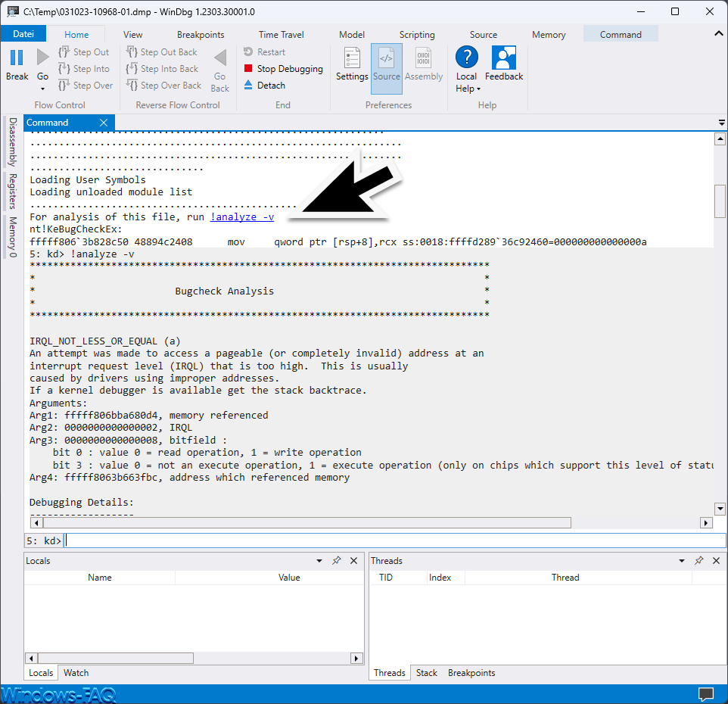728x704 pixels.
Task: Click Step Out Back button
Action: 162,52
